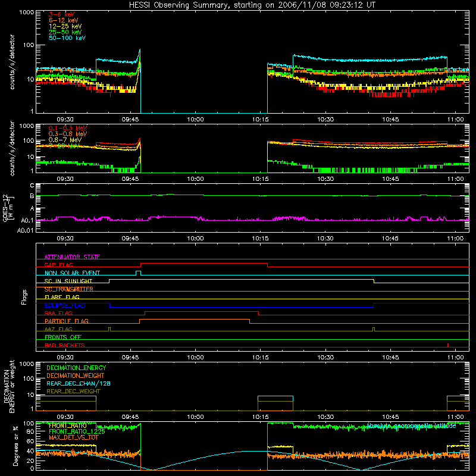Click the DECIMATION_WEIGHT legend label

pyautogui.click(x=76, y=375)
